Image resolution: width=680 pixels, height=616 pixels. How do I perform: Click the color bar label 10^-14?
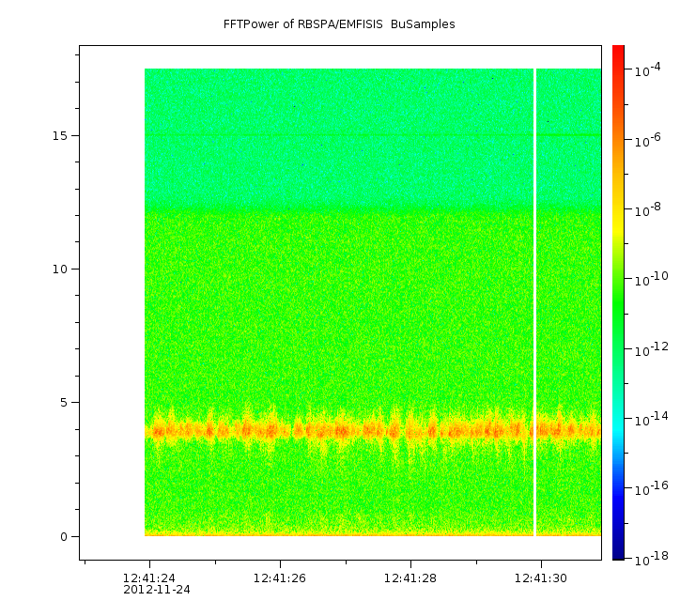[652, 419]
